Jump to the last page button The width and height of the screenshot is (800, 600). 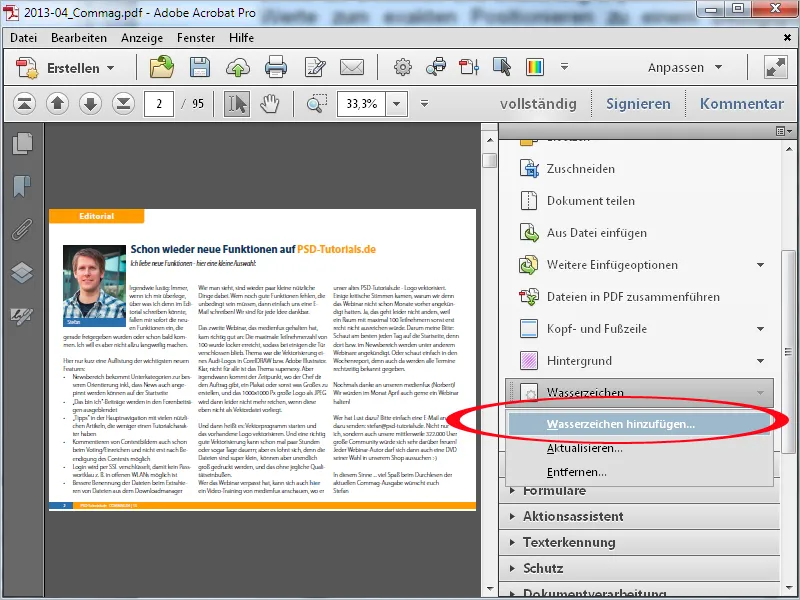[123, 104]
